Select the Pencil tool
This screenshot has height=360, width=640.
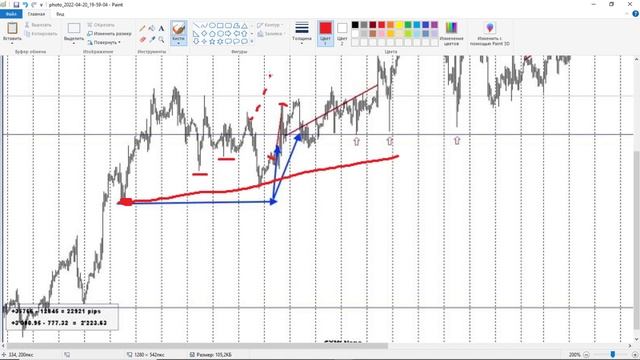(x=142, y=28)
